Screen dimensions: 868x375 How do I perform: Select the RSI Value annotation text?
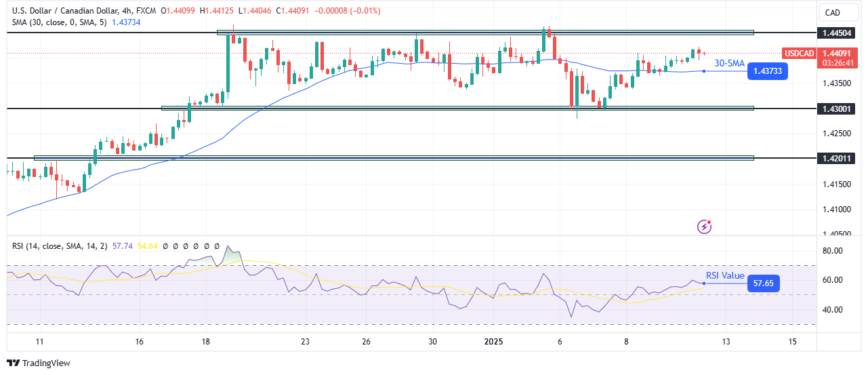(x=725, y=276)
